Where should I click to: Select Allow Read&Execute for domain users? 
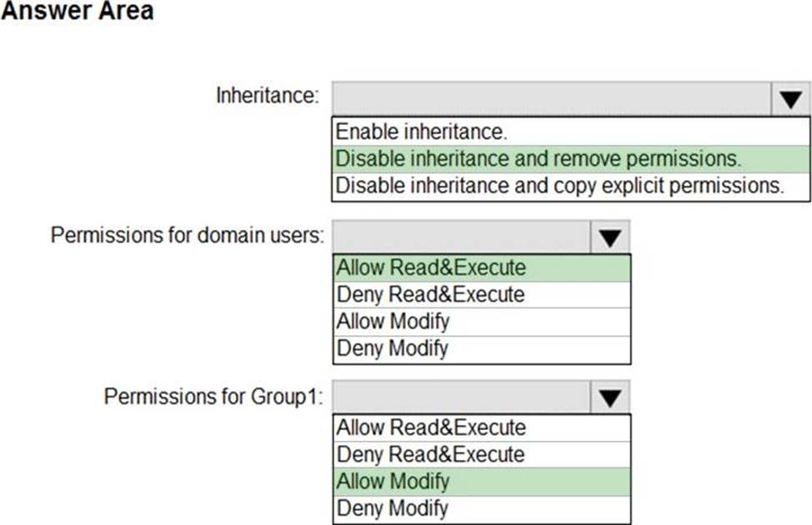pyautogui.click(x=431, y=267)
